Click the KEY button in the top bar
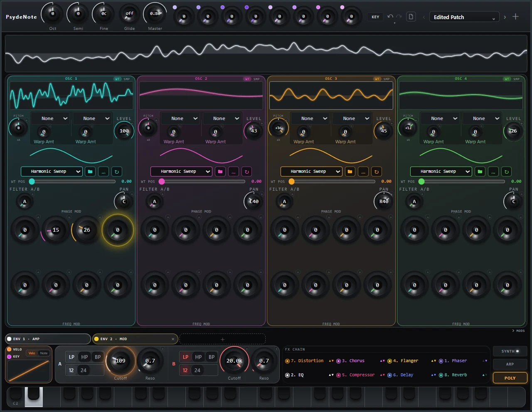Screen dimensions: 532x412 375,17
